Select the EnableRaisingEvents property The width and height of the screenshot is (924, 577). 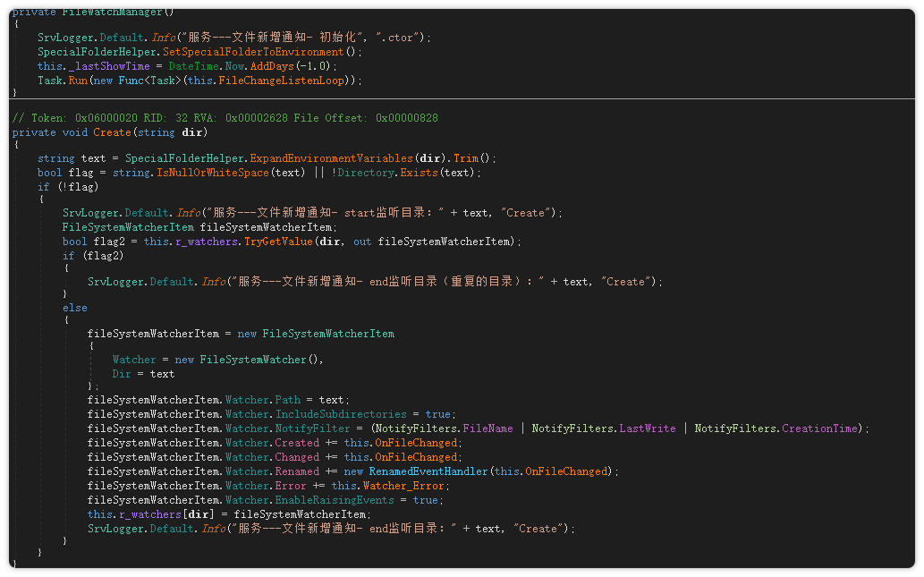coord(336,500)
